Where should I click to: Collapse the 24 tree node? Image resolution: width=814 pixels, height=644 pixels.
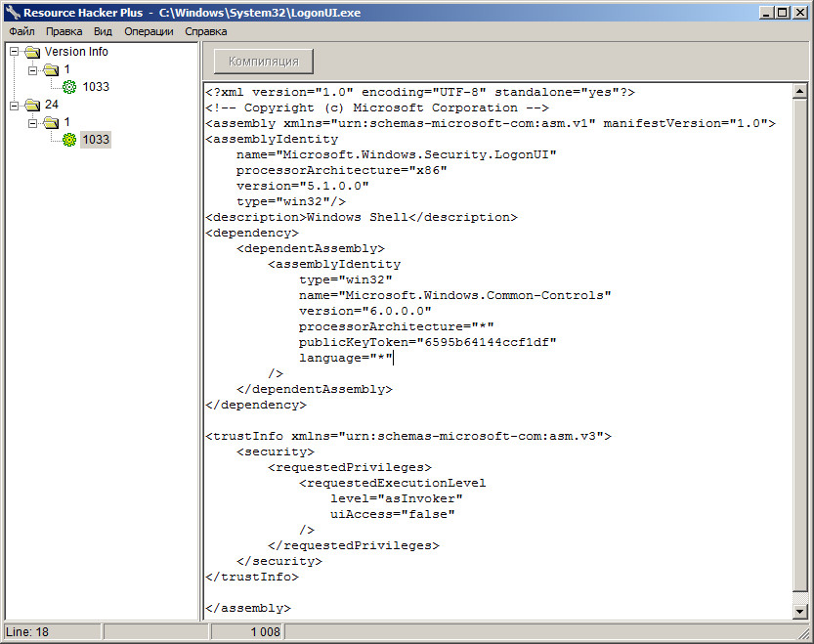15,105
